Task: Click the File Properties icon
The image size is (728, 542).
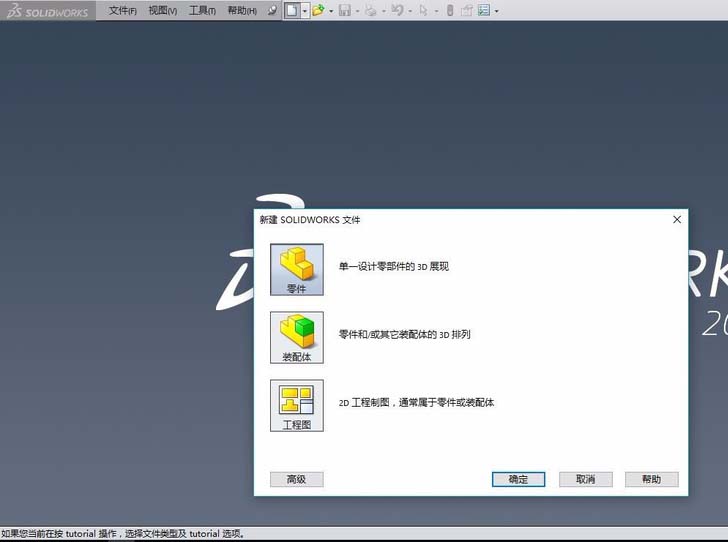Action: [x=466, y=10]
